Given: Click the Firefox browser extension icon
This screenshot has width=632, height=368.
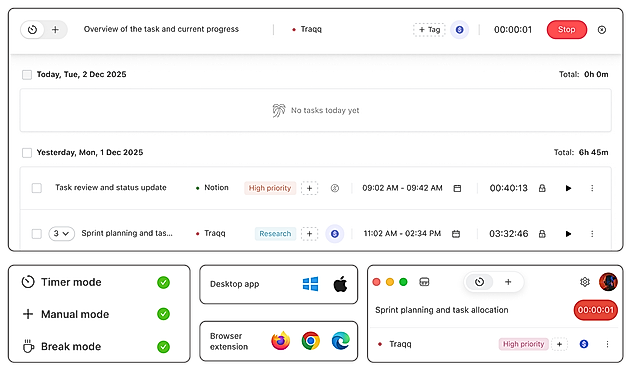Looking at the screenshot, I should (281, 341).
